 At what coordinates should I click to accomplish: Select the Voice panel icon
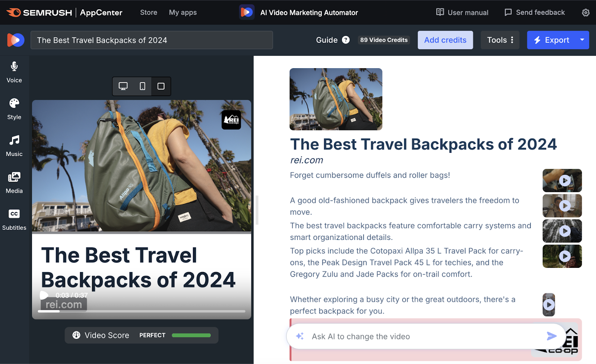click(14, 71)
